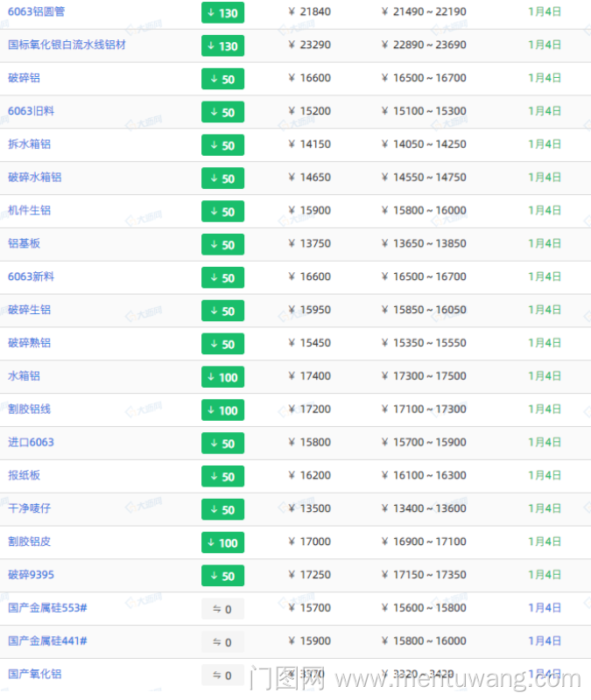Click the unchanged ≒0 badge for 国产金属硅441#
This screenshot has width=591, height=700.
(222, 642)
